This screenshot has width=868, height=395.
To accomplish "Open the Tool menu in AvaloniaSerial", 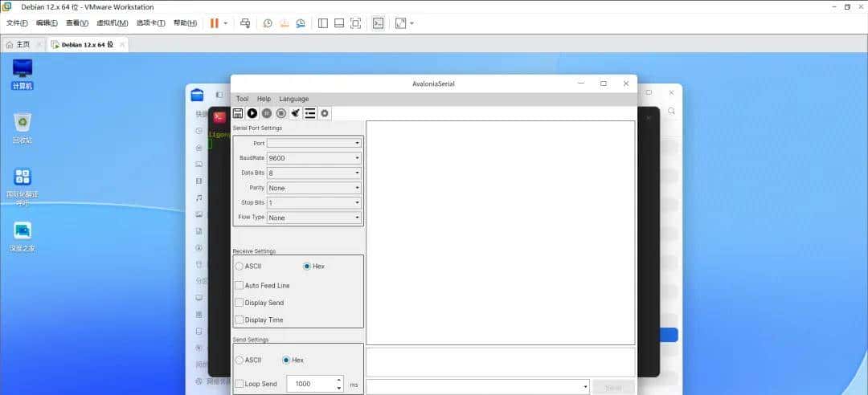I will coord(242,99).
